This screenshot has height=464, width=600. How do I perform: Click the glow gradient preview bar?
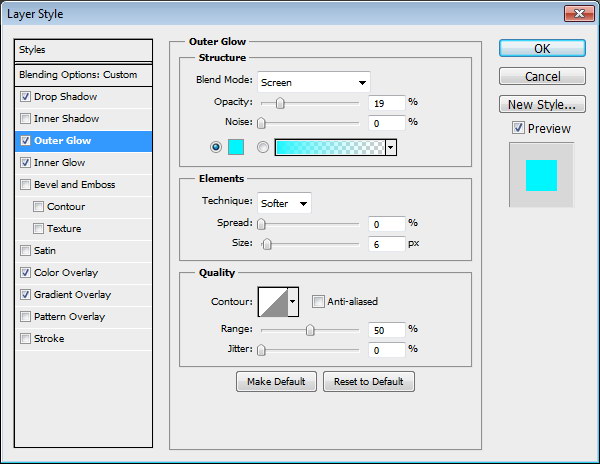[x=329, y=147]
